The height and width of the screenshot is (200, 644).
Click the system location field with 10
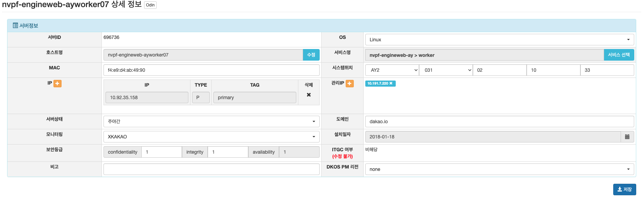(x=553, y=70)
